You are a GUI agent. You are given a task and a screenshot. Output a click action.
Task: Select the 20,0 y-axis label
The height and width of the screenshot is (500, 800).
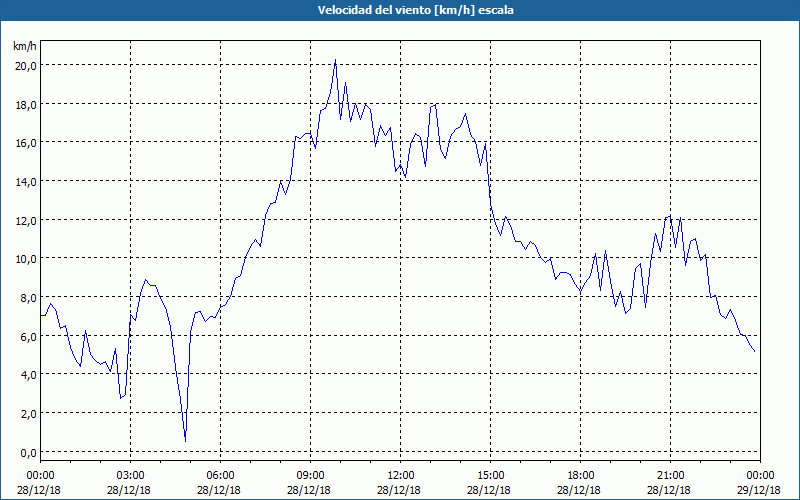coord(26,65)
